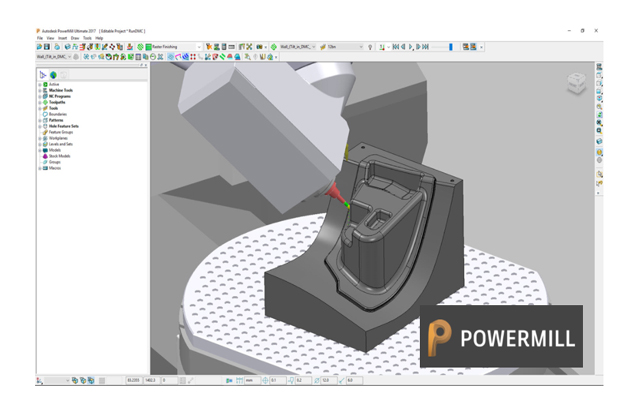This screenshot has width=640, height=420.
Task: Open the Help menu
Action: click(x=99, y=38)
